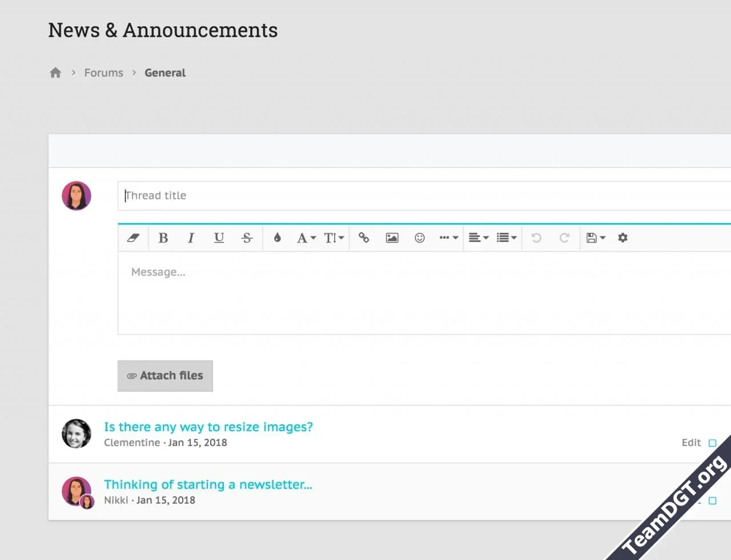Apply strikethrough formatting
This screenshot has height=560, width=731.
pos(247,238)
